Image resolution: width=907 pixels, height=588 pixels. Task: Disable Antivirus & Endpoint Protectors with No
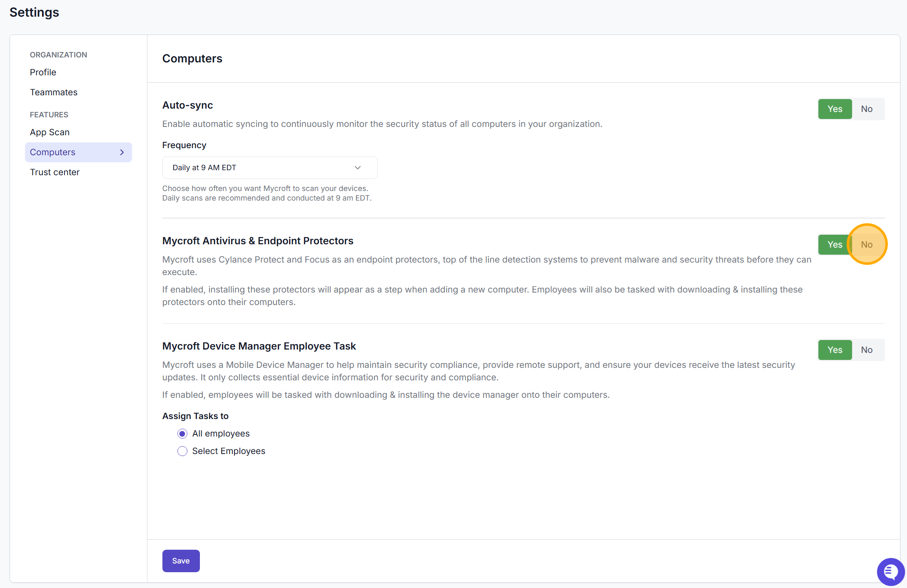coord(867,245)
